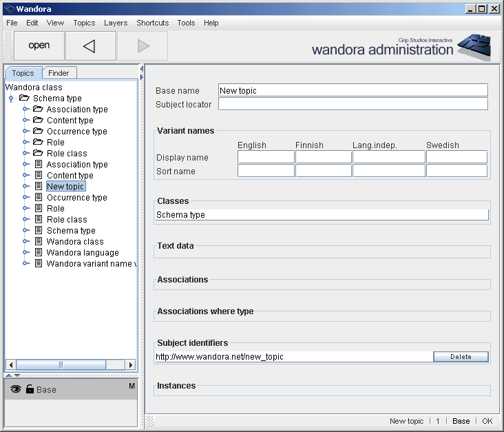Toggle the Base layer lock icon
This screenshot has height=432, width=504.
[30, 389]
